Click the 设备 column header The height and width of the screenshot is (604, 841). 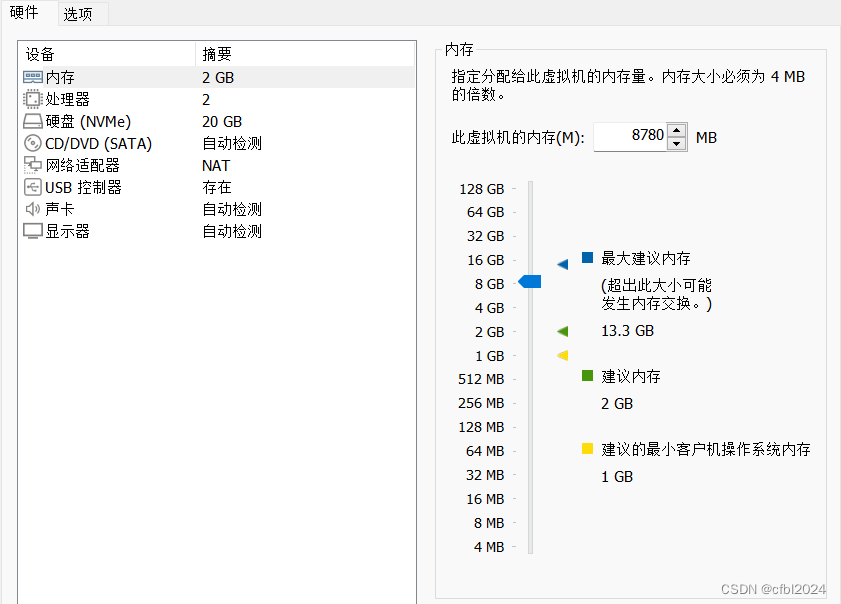tap(107, 54)
